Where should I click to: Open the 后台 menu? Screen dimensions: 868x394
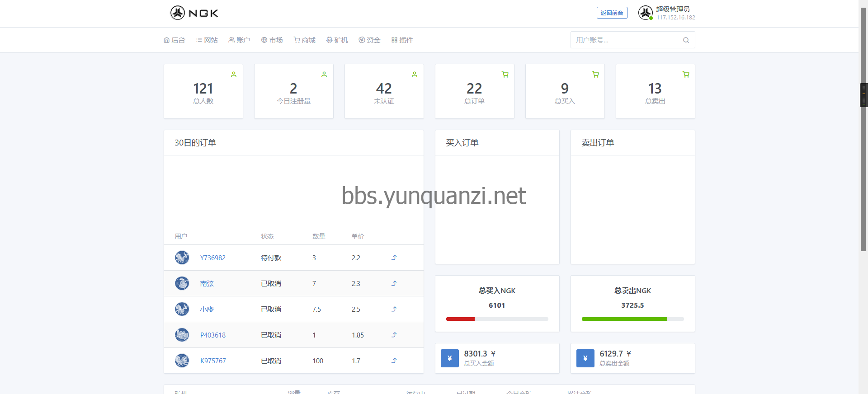click(x=175, y=40)
